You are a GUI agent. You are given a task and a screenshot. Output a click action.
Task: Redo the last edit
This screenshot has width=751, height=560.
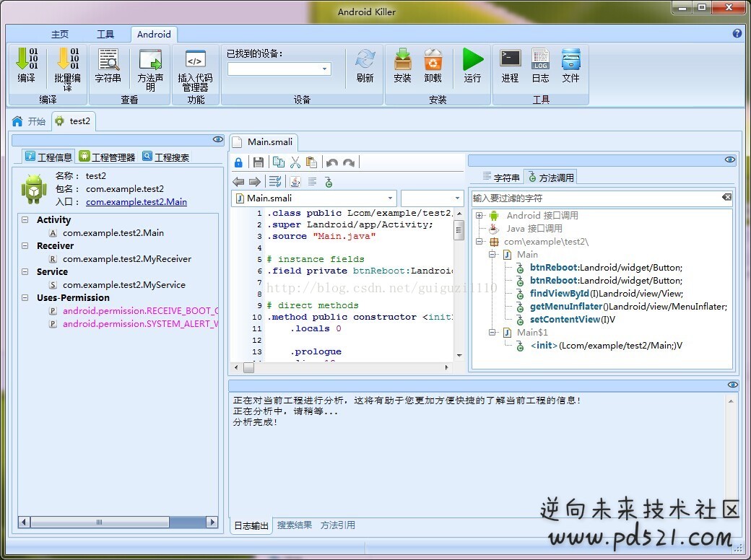coord(349,163)
